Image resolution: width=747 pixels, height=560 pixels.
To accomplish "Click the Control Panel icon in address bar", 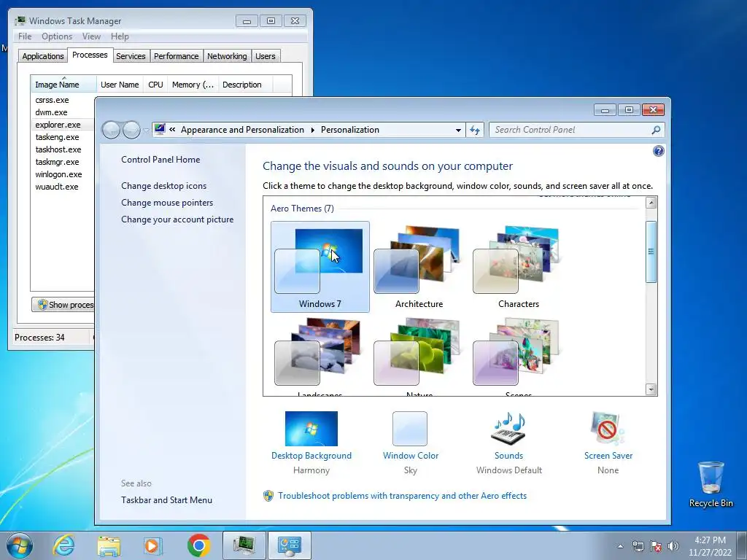I will (x=160, y=130).
